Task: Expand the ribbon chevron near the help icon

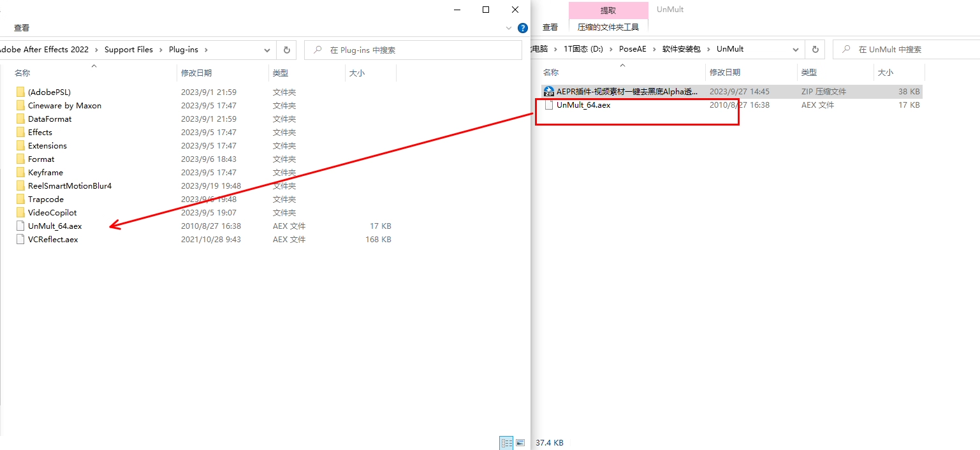Action: pos(508,27)
